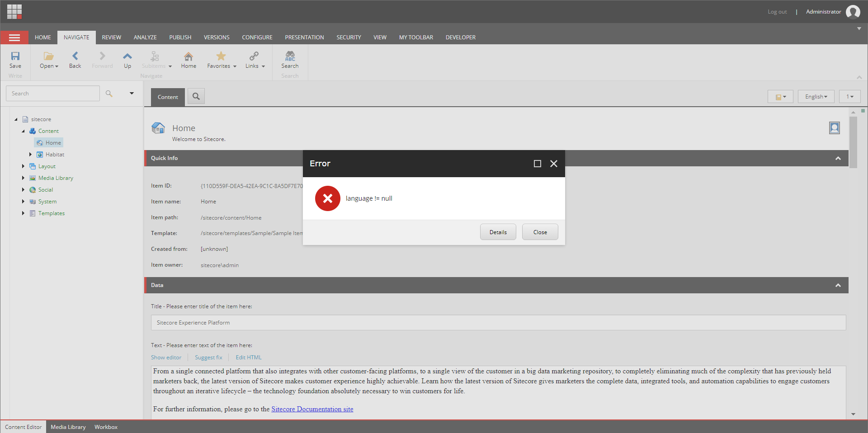Click the content search magnifier tab
The image size is (868, 433).
click(196, 96)
